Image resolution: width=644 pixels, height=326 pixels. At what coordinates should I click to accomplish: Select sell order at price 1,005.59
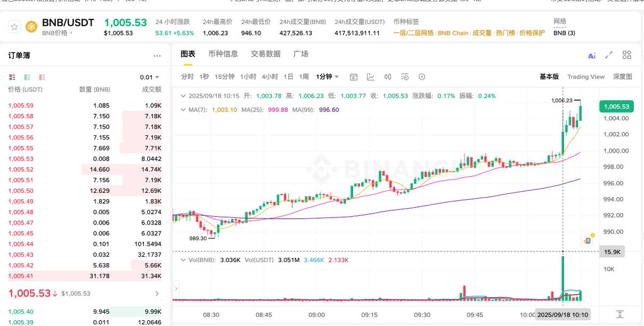[85, 106]
